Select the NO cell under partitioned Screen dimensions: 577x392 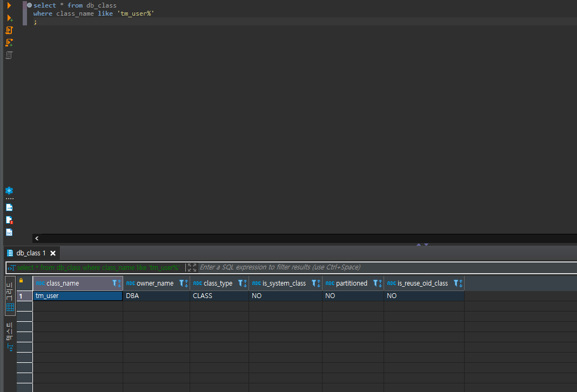click(x=353, y=296)
